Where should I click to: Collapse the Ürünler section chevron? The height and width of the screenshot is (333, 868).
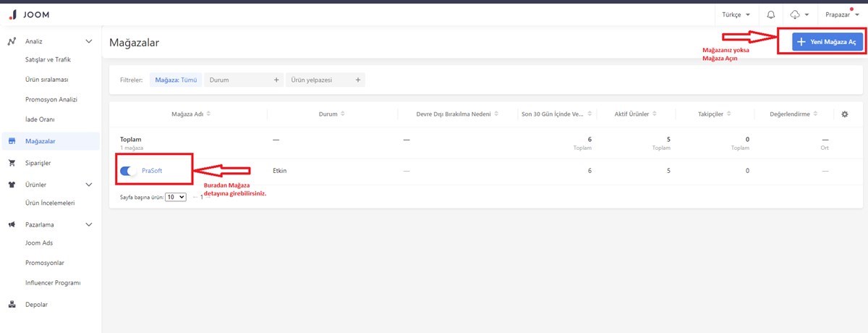coord(89,185)
